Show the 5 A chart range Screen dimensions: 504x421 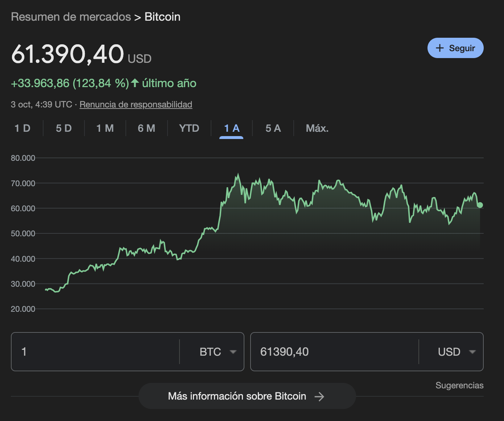273,128
